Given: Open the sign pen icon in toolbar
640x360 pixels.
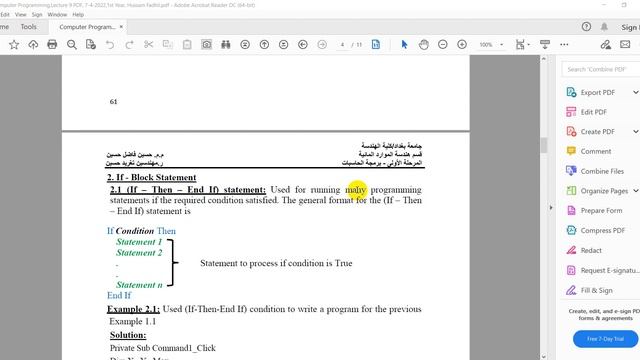Looking at the screenshot, I should tap(606, 44).
